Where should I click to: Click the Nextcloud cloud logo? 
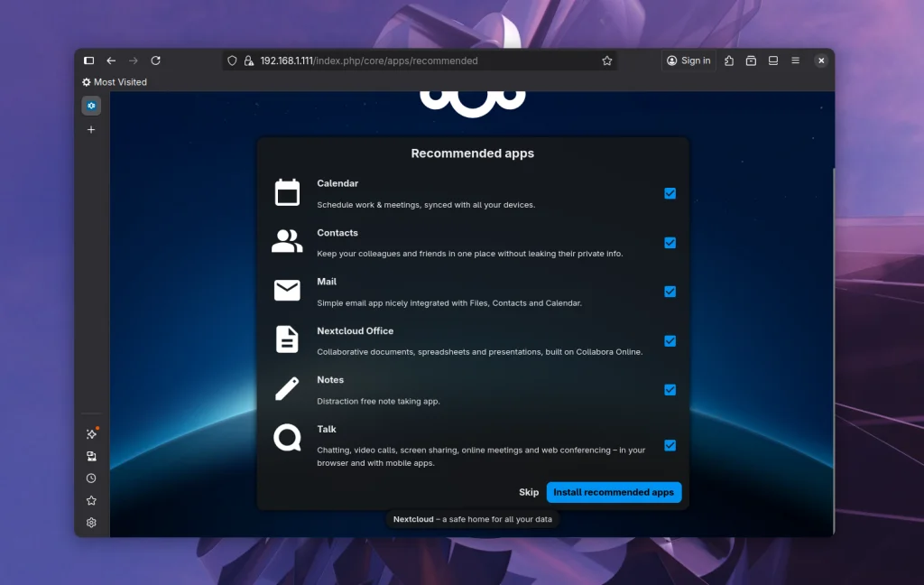tap(472, 99)
